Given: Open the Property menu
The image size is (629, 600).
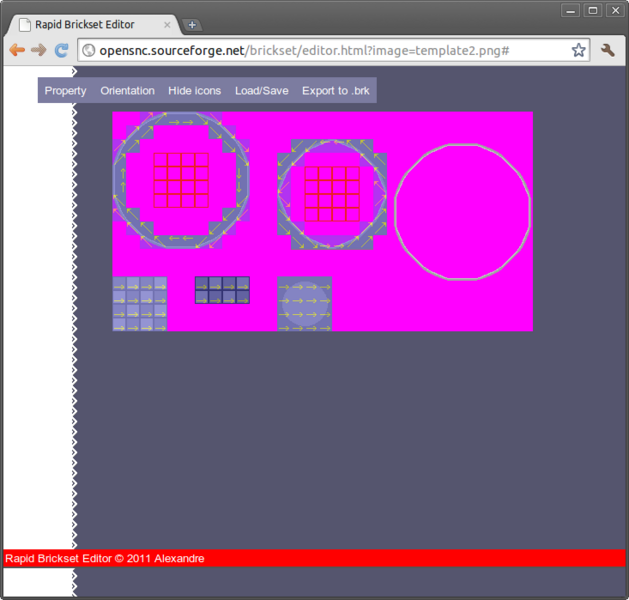Looking at the screenshot, I should click(x=65, y=91).
